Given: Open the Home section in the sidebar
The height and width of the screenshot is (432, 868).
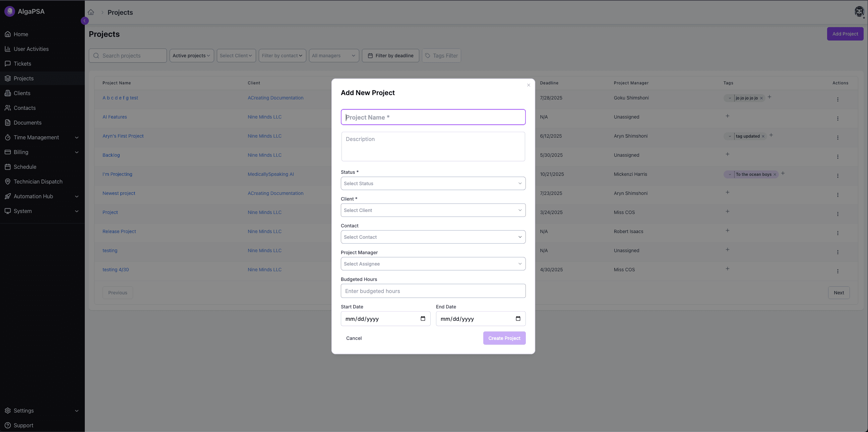Looking at the screenshot, I should [21, 34].
